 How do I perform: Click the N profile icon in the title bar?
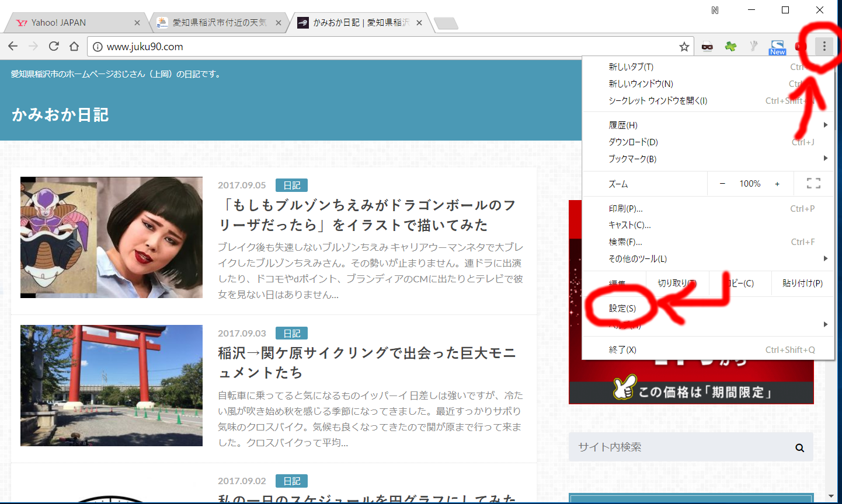[x=715, y=10]
